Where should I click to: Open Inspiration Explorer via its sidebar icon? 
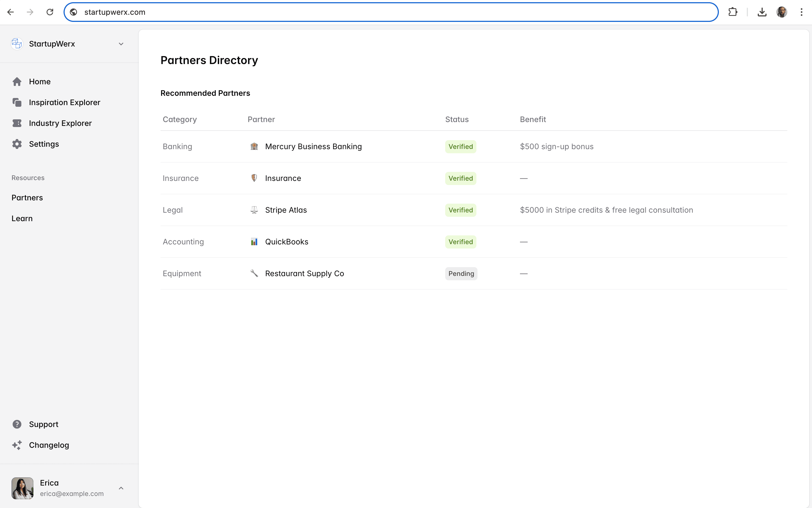[17, 102]
